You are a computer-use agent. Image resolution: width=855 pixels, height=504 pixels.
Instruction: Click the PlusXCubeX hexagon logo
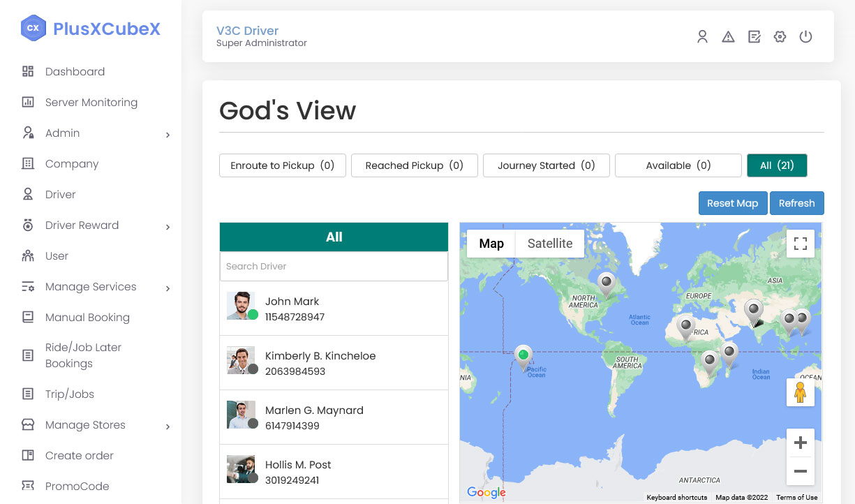33,28
